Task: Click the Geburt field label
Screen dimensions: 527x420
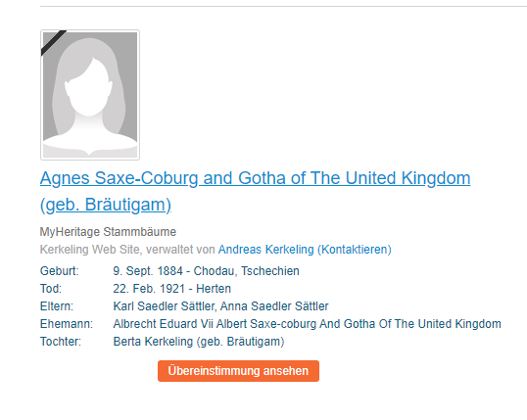Action: 60,271
